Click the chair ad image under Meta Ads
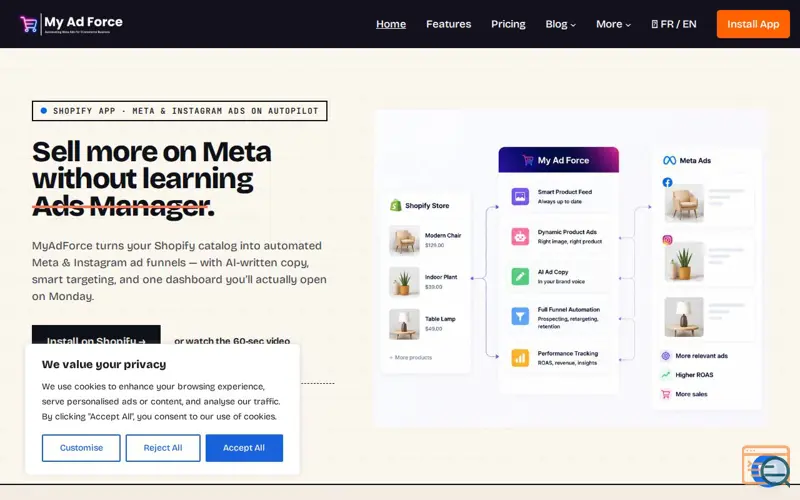800x500 pixels. point(684,203)
